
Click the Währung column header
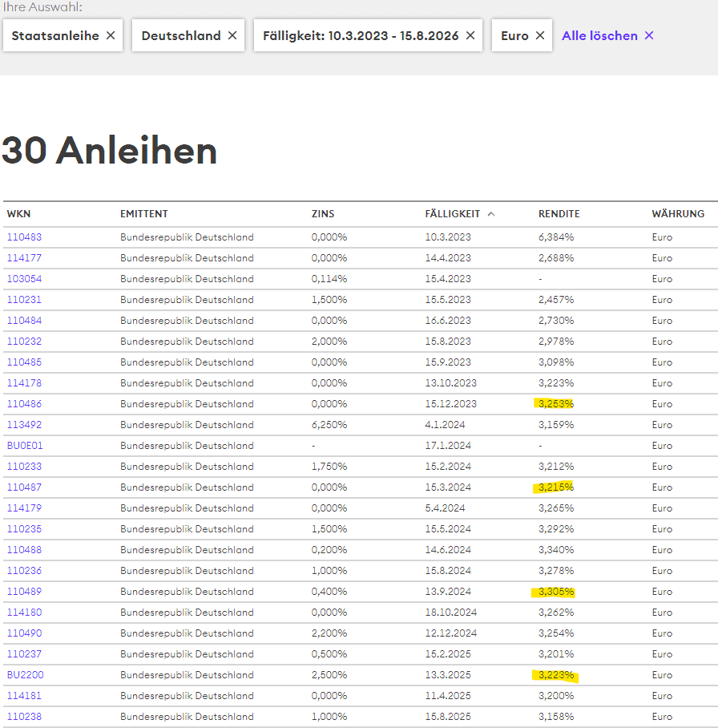(x=678, y=214)
